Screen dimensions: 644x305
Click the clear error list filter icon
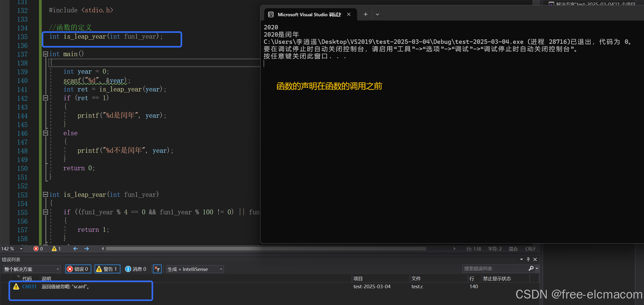157,269
